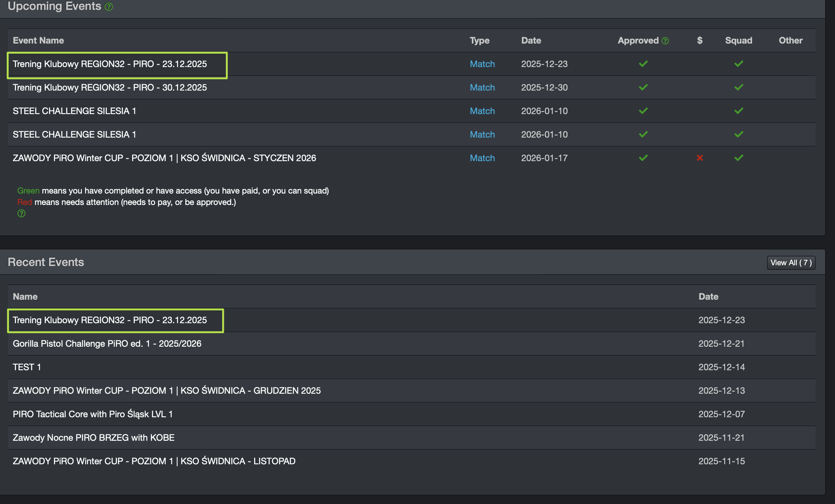
Task: Click Event Name column header
Action: pyautogui.click(x=38, y=41)
